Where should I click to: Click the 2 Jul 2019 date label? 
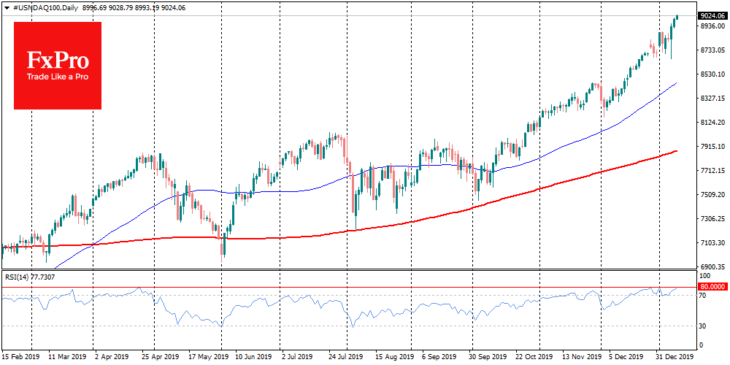pos(297,356)
